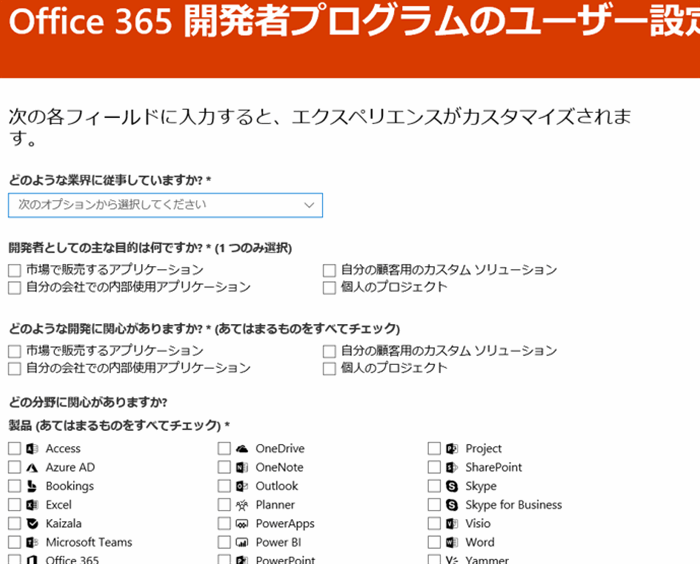Screen dimensions: 700x564
Task: Open the industry selection dropdown
Action: [165, 205]
